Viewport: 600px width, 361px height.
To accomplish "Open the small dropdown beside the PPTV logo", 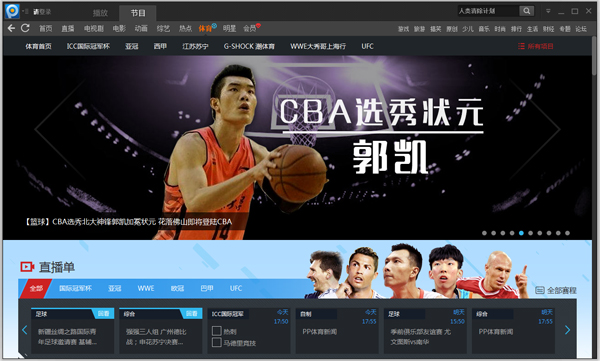I will [x=26, y=11].
